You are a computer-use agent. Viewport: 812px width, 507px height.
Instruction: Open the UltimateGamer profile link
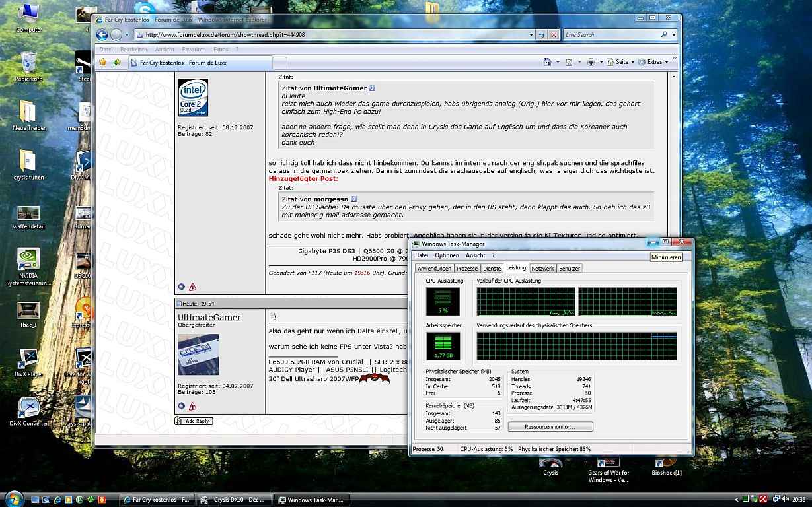(209, 318)
